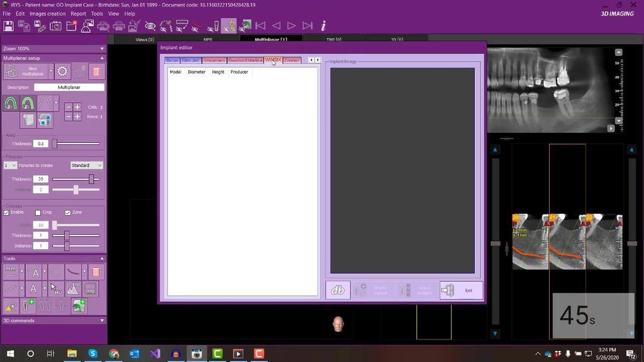Select the Zimmer implant tab
The width and height of the screenshot is (644, 362).
coord(292,60)
